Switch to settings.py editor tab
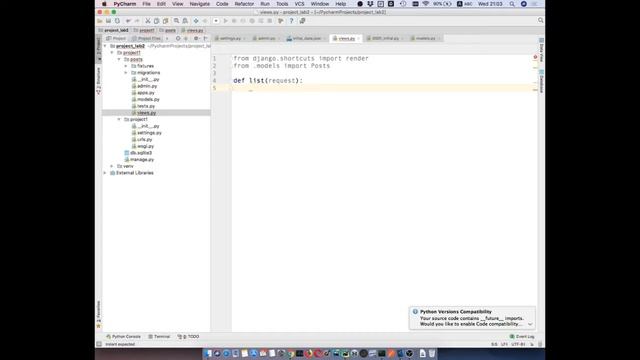 230,38
